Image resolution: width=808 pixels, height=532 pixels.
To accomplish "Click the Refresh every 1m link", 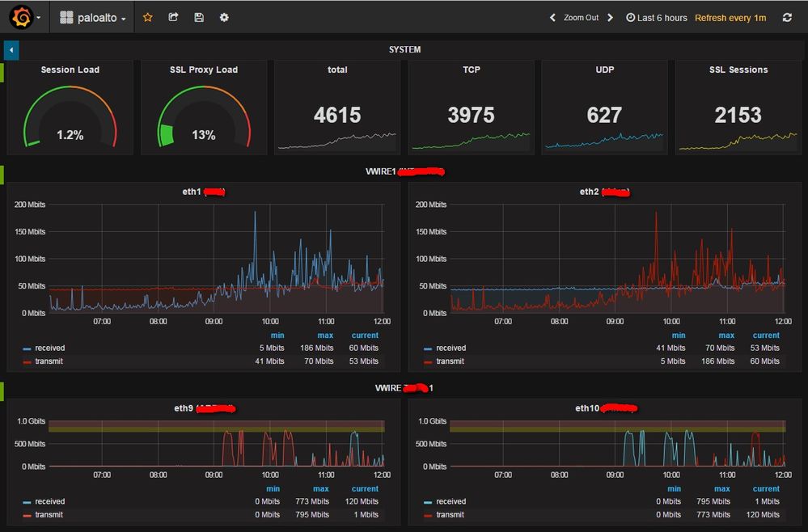I will click(730, 18).
